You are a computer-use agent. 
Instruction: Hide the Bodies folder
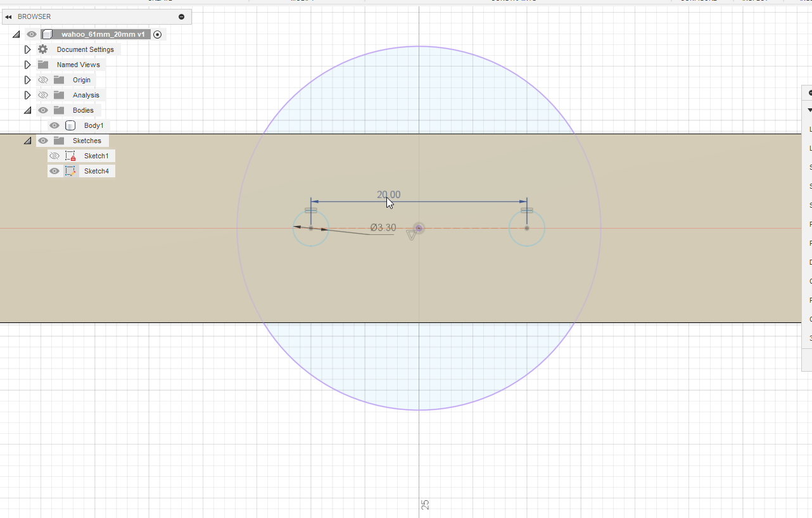pyautogui.click(x=43, y=110)
